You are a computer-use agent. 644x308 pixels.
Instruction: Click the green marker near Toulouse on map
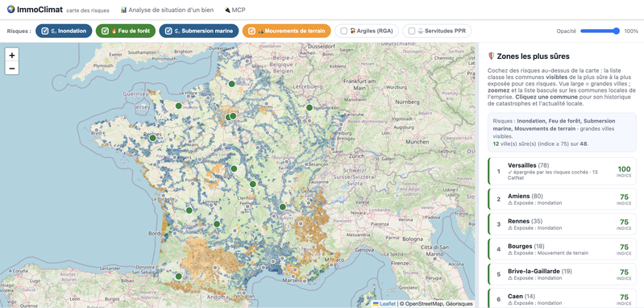(x=178, y=277)
